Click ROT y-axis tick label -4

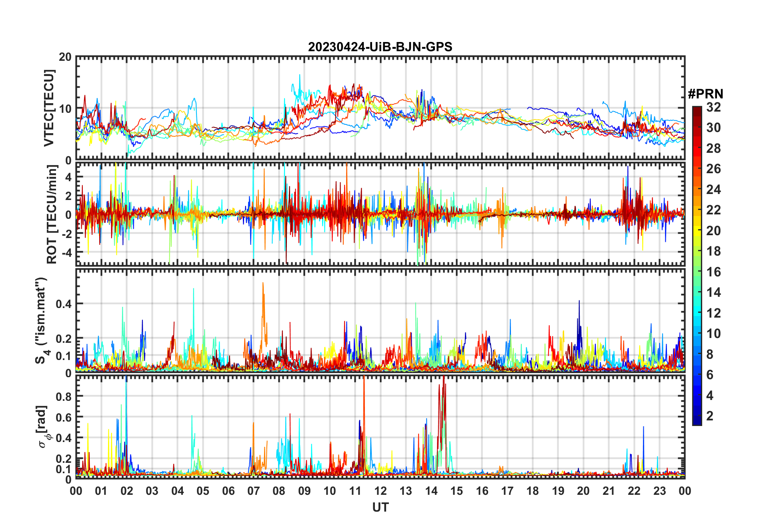[66, 252]
